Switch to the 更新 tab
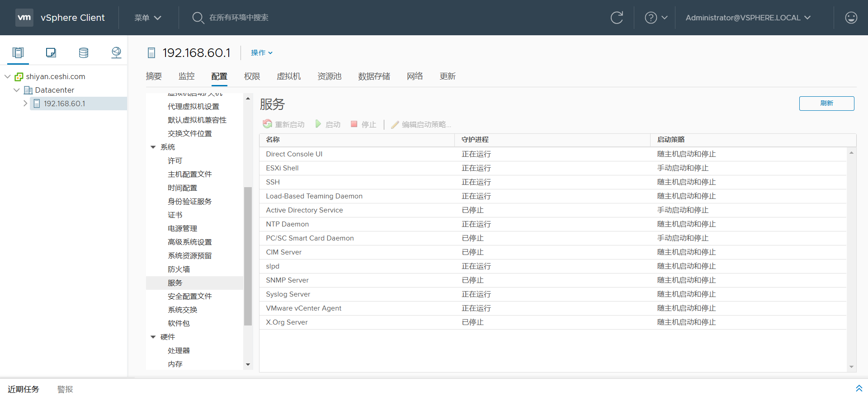The width and height of the screenshot is (868, 396). (448, 76)
